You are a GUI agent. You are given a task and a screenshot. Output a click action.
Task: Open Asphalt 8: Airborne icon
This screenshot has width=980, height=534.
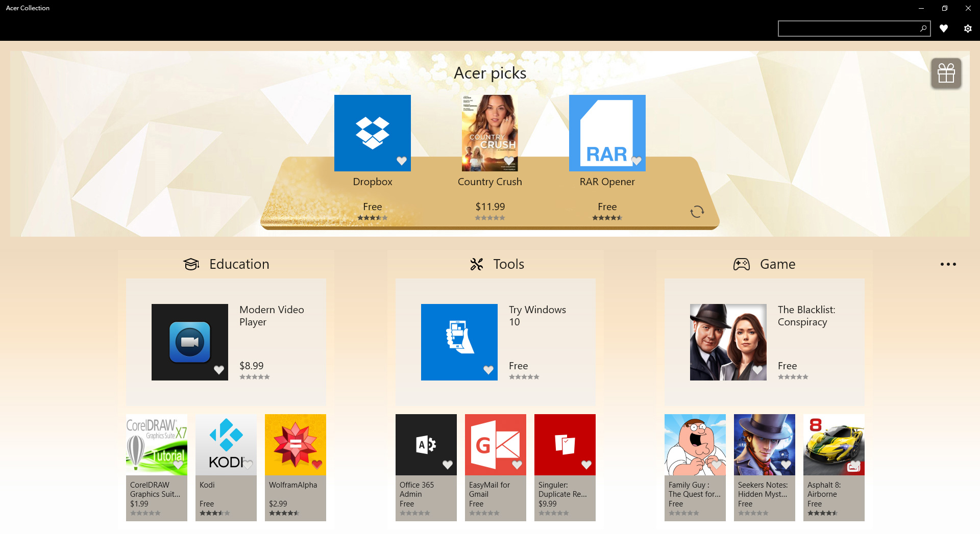pos(834,445)
